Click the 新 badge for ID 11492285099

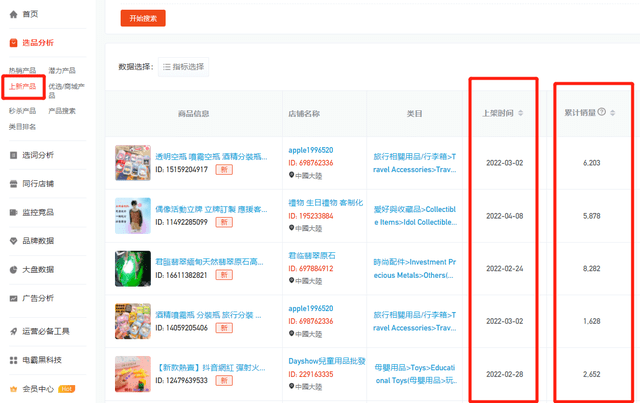[x=224, y=222]
